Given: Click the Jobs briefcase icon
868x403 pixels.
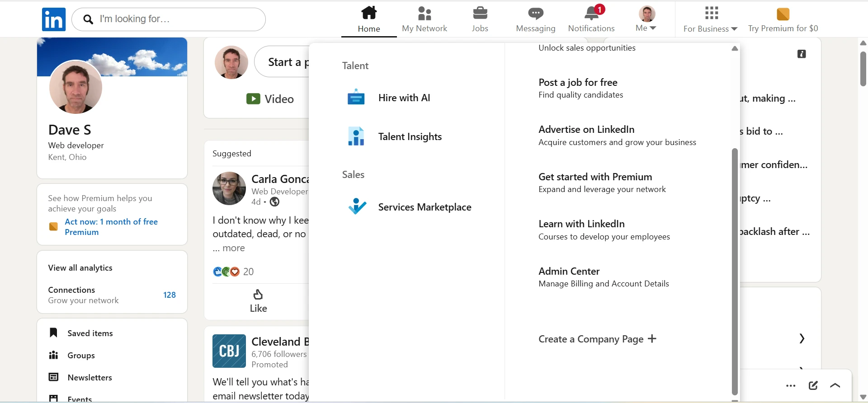Looking at the screenshot, I should point(480,13).
